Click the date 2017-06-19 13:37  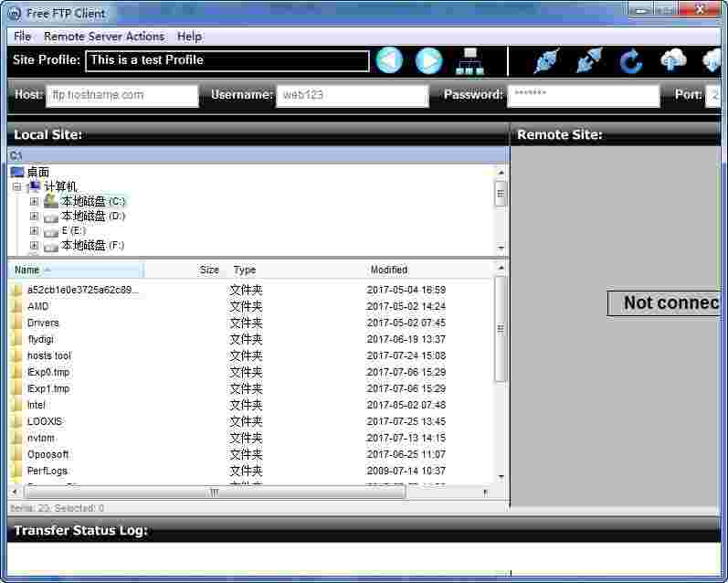[406, 340]
